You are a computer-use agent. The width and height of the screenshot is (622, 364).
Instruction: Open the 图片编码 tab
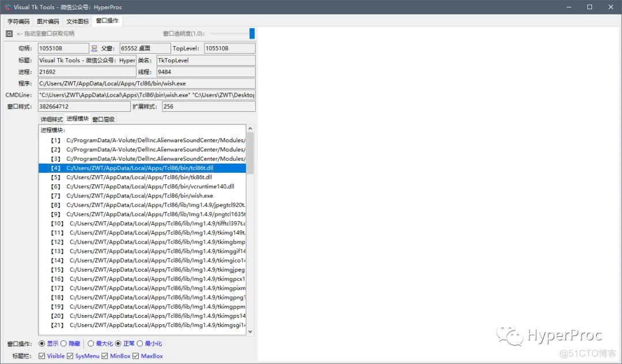pos(48,21)
